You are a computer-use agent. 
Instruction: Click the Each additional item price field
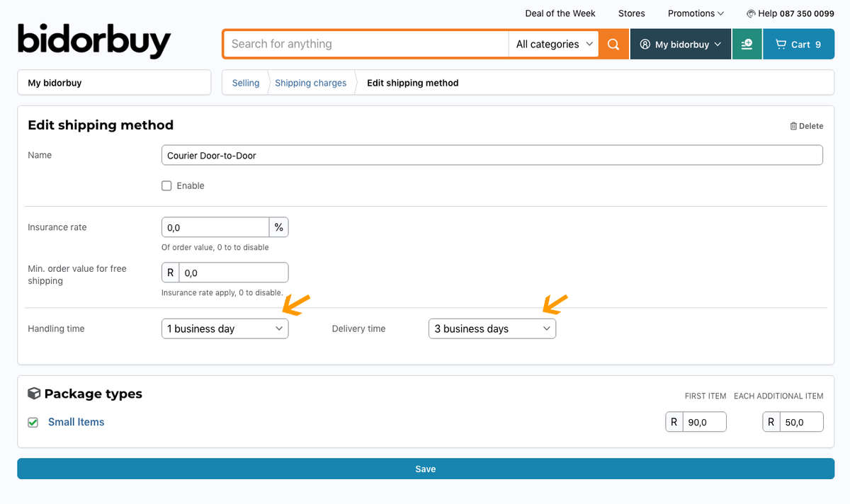pos(802,422)
